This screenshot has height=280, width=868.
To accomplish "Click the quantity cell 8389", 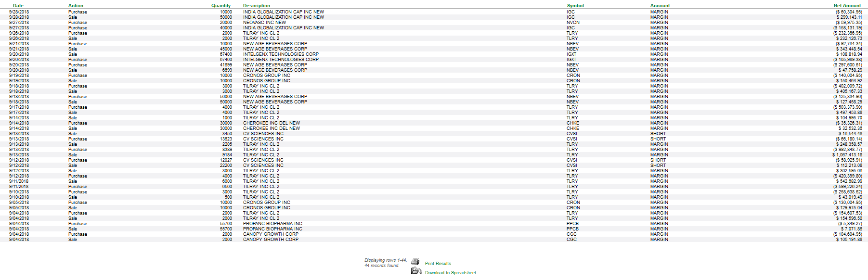I will pos(227,150).
